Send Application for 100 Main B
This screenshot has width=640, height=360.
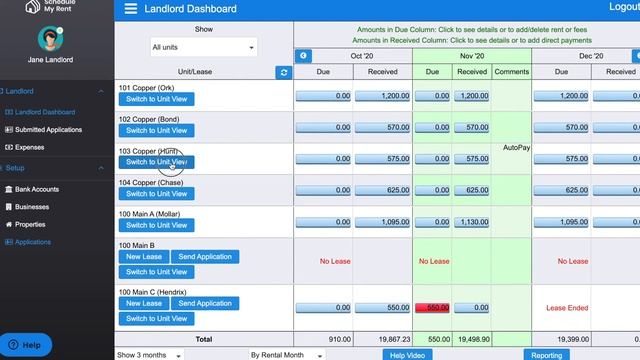point(205,256)
